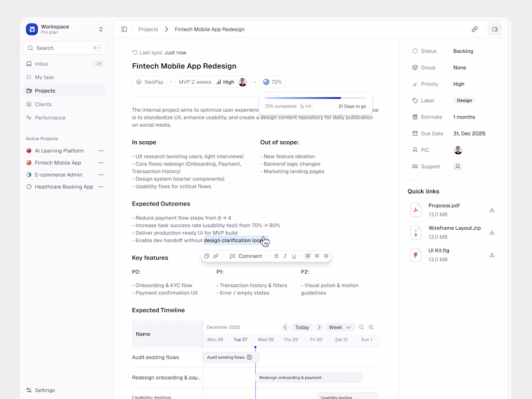The image size is (532, 399).
Task: Zoom in on the timeline
Action: pos(371,327)
